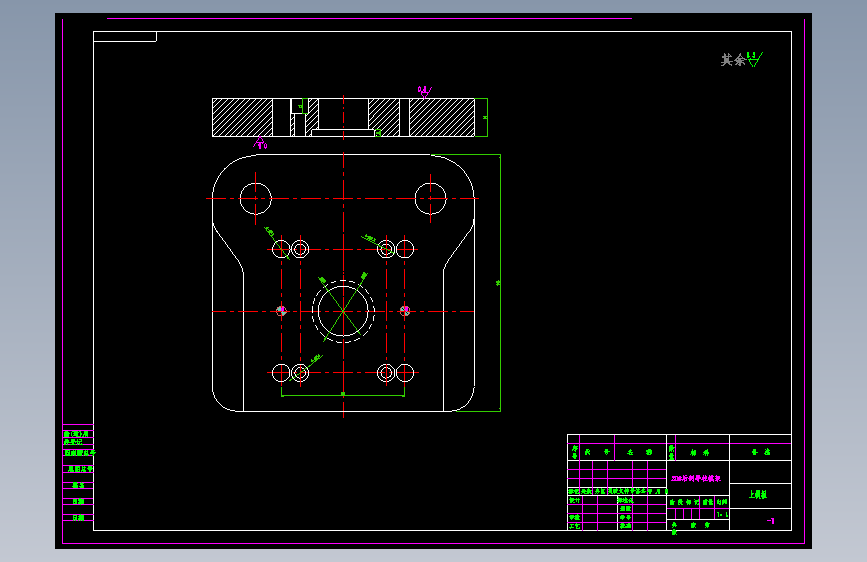This screenshot has height=562, width=867.
Task: Click the 上模板 part name in title block
Action: (758, 495)
